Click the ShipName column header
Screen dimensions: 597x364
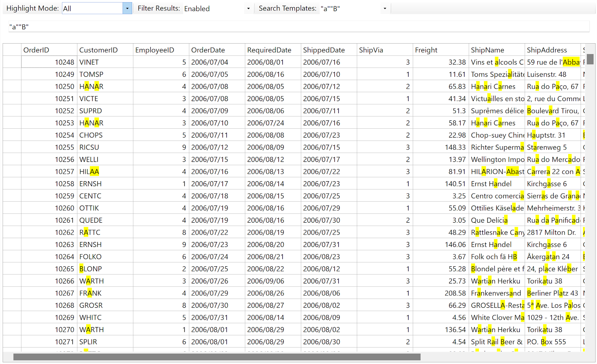point(497,50)
